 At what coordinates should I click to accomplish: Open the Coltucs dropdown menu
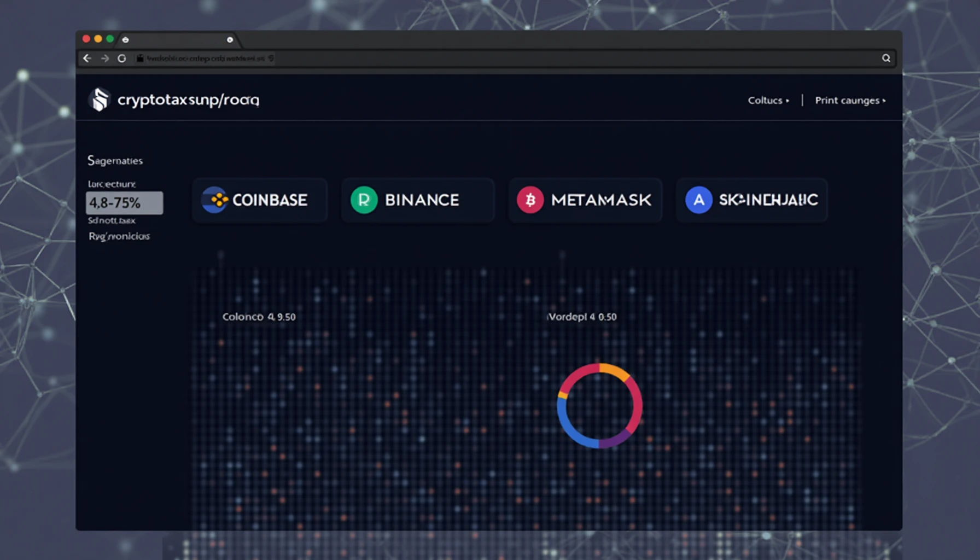(x=768, y=100)
